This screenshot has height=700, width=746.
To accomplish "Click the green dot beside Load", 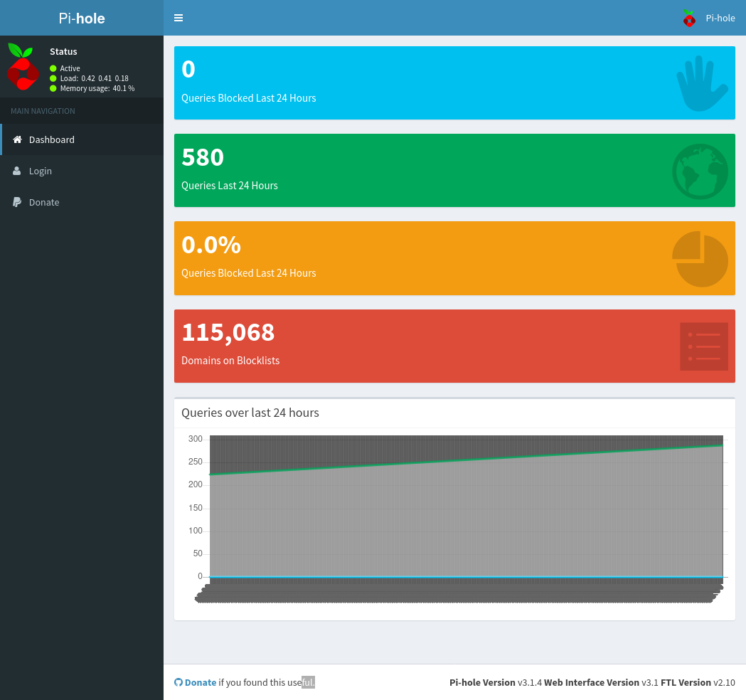I will [53, 78].
